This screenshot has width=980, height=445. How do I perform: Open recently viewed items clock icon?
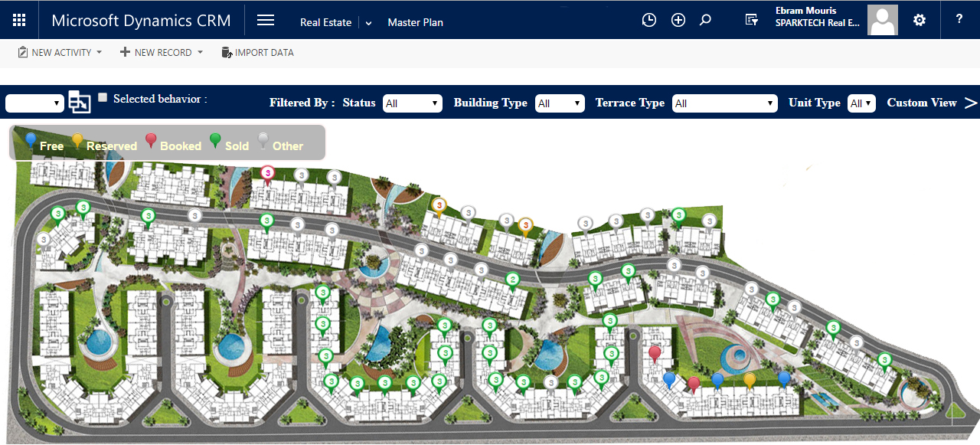coord(648,21)
